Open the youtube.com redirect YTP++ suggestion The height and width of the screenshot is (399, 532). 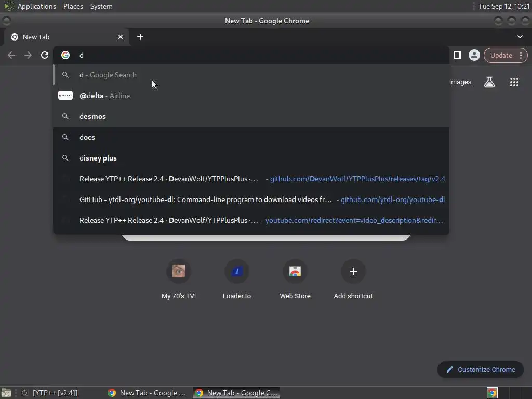251,220
